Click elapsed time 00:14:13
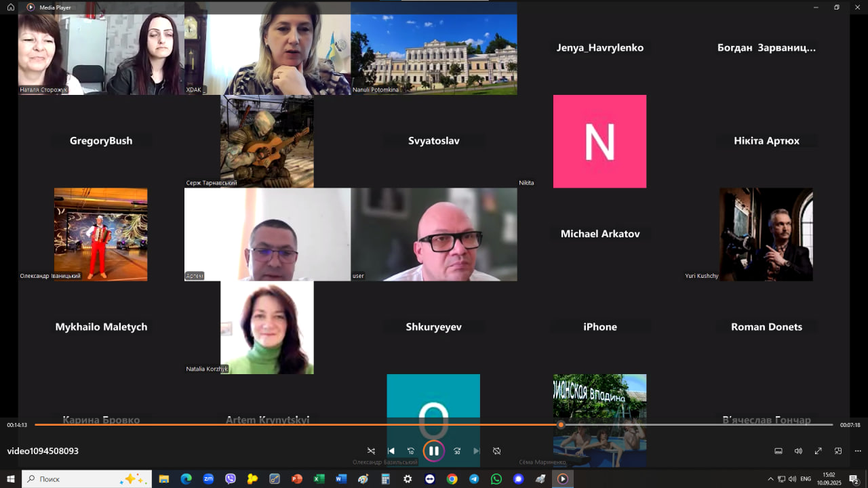Viewport: 868px width, 488px height. pos(17,425)
